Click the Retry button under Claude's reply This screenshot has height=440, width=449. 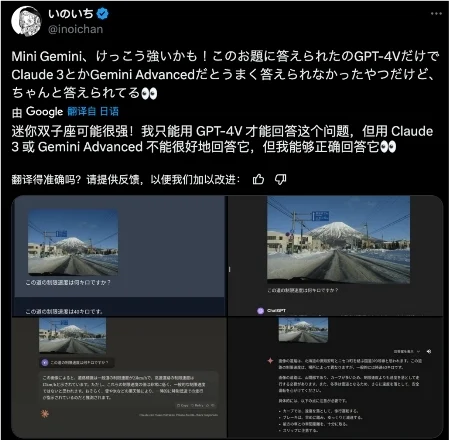point(197,406)
